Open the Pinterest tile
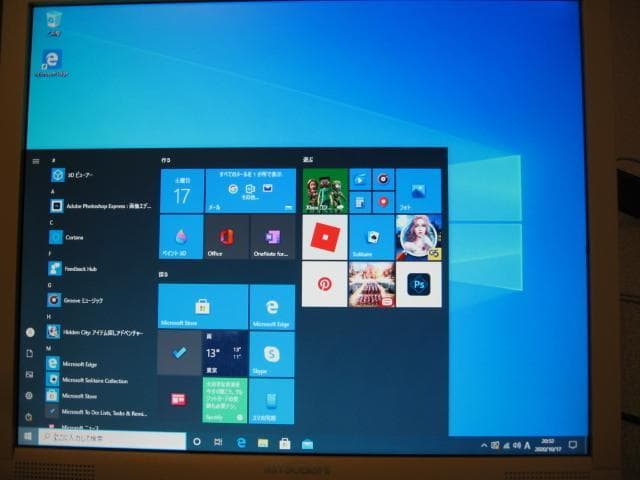Viewport: 640px width, 480px height. point(324,284)
